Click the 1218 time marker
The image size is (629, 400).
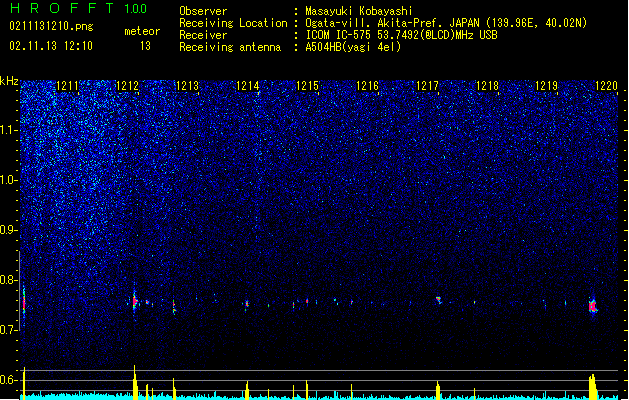tap(487, 86)
